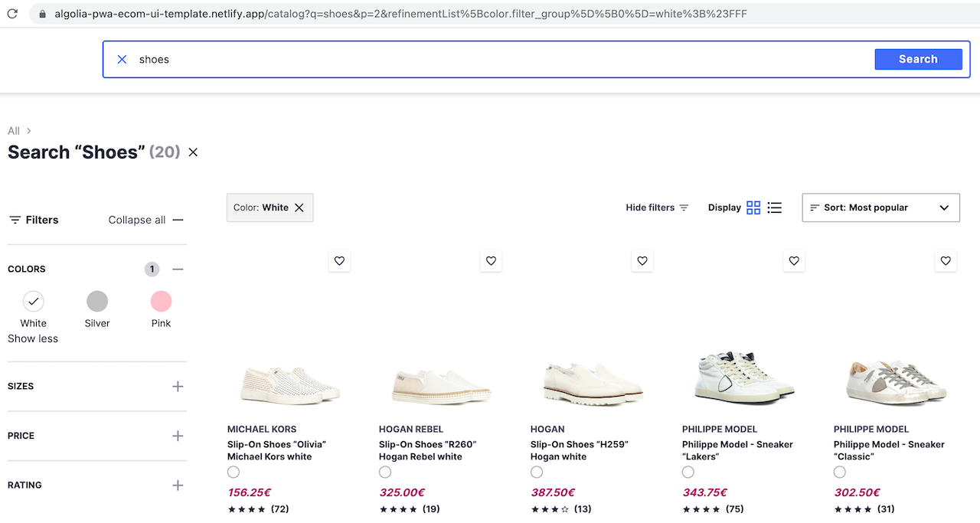
Task: Select the Pink color filter
Action: (161, 301)
